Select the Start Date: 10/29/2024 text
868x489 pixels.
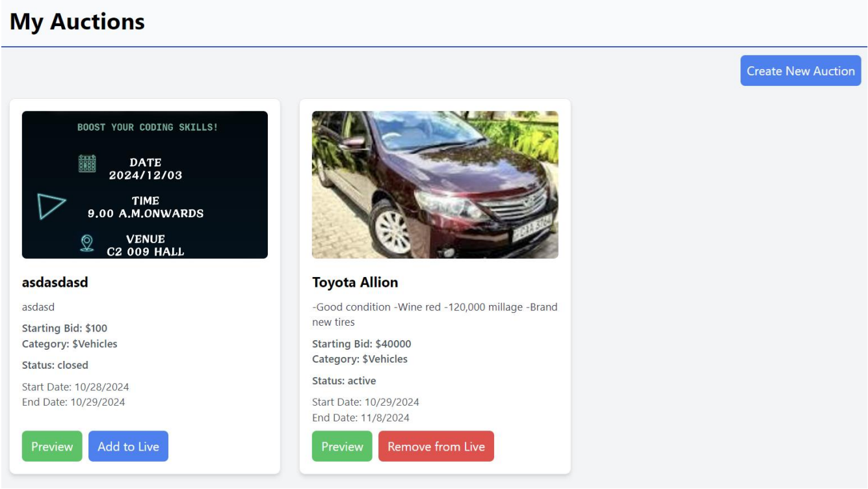[x=365, y=402]
